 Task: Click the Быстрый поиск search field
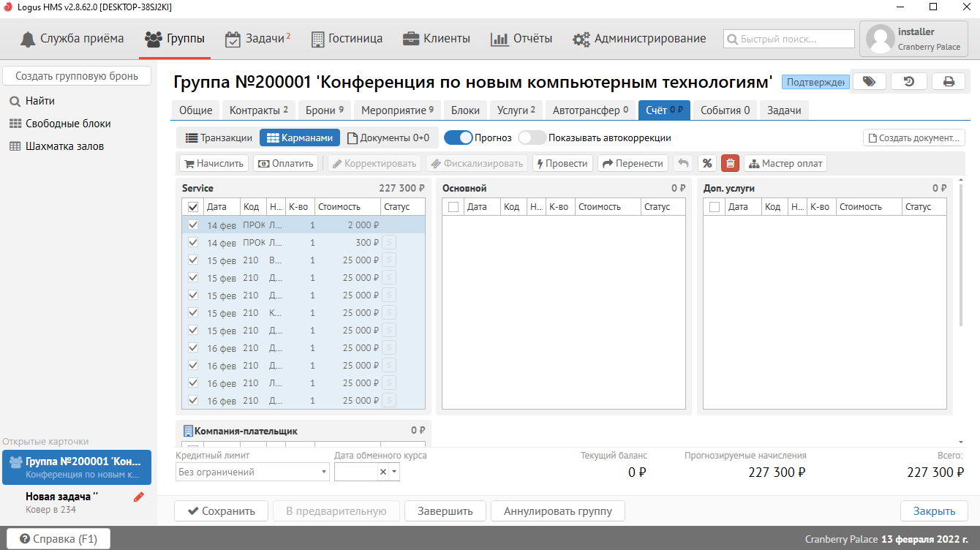[x=789, y=39]
